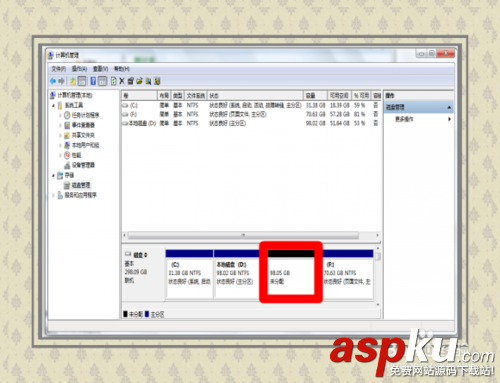Select the 本地磁盘 (D:) 98.02 GB partition block
Image resolution: width=500 pixels, height=383 pixels.
click(237, 274)
